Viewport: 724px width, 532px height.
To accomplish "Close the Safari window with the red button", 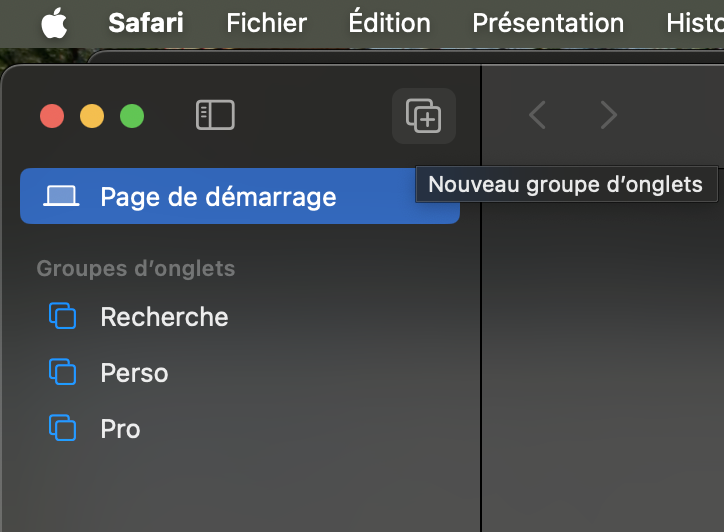I will 52,116.
